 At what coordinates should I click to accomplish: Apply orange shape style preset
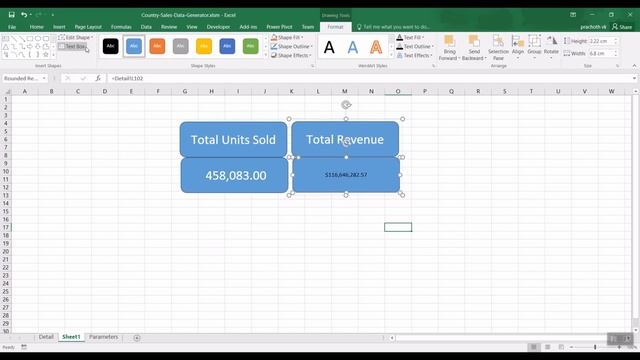click(x=157, y=46)
